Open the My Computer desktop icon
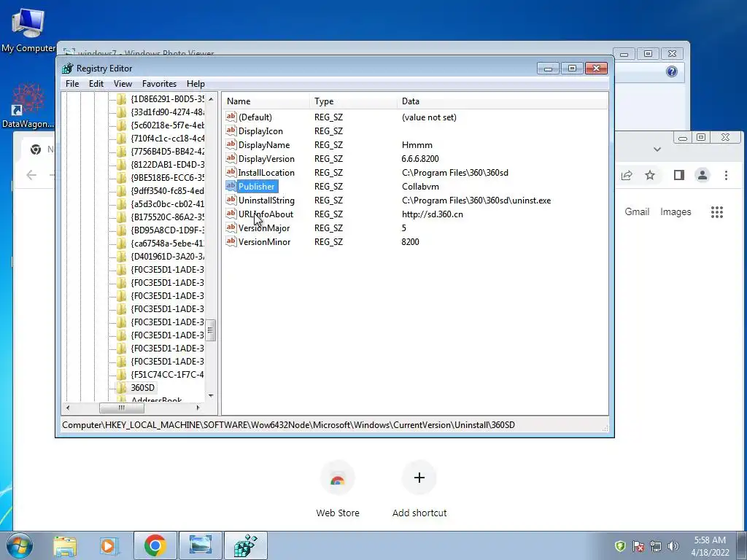 coord(28,31)
